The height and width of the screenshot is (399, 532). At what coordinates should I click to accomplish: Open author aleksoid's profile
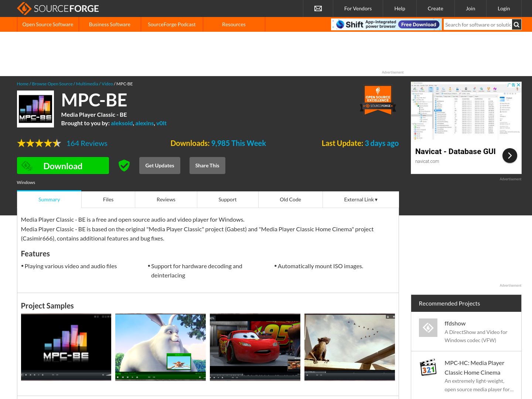[x=122, y=123]
